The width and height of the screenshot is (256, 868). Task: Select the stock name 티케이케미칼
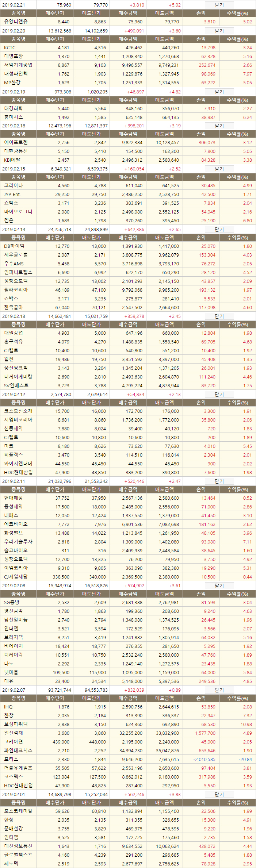tap(18, 377)
